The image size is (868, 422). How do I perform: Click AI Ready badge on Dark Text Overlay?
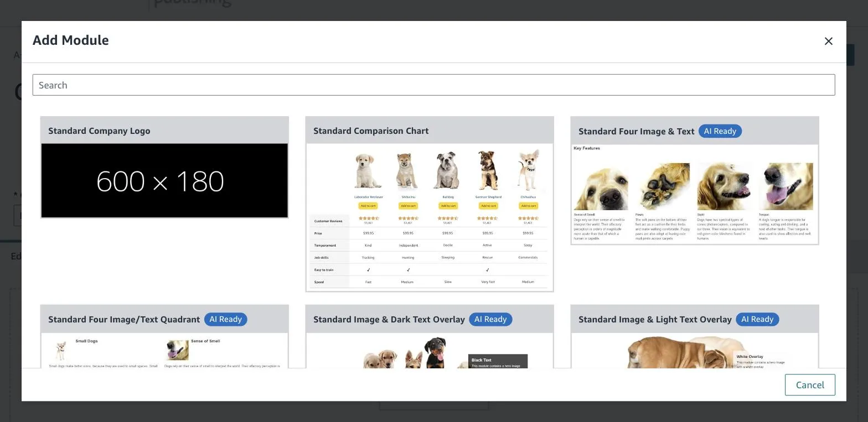490,319
